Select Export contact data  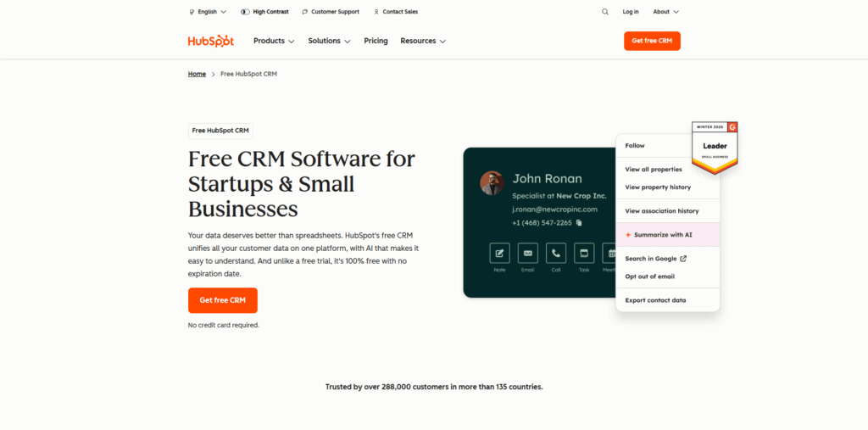655,300
